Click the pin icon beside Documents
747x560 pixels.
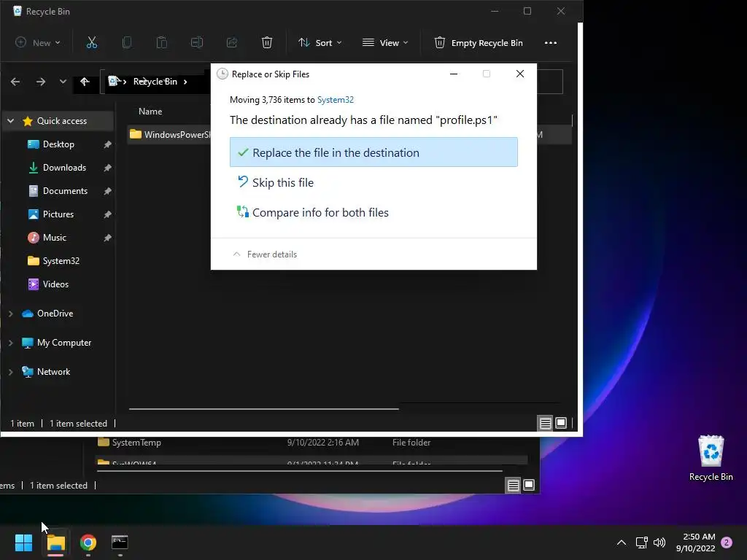[108, 191]
